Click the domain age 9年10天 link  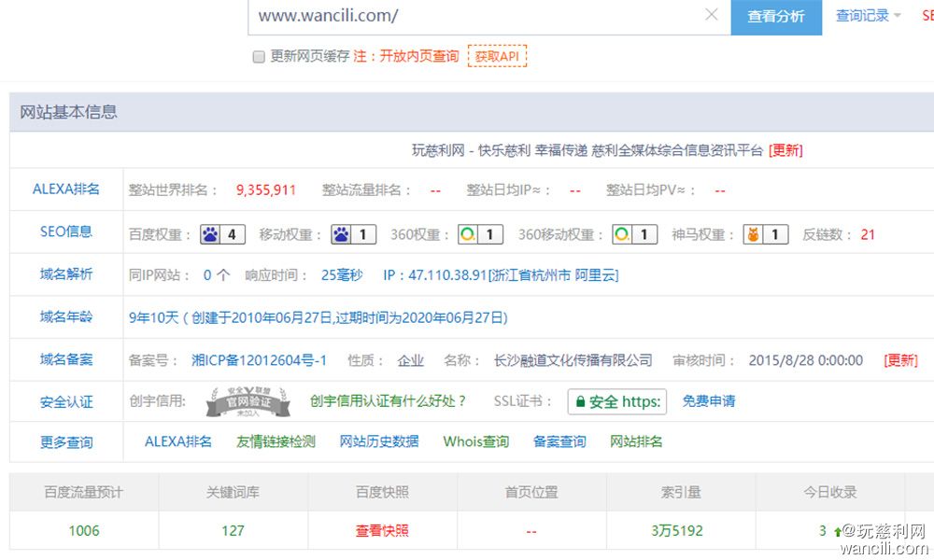tap(318, 317)
